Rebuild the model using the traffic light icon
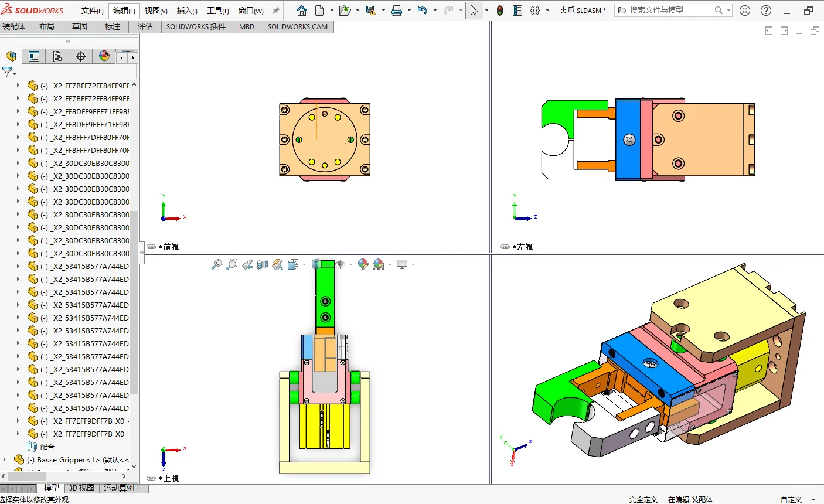 [500, 11]
